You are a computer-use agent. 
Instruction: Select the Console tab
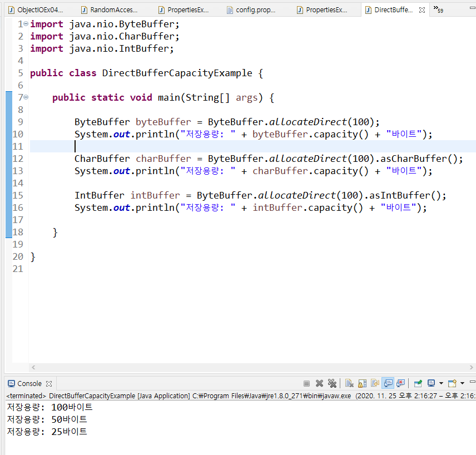pos(29,384)
